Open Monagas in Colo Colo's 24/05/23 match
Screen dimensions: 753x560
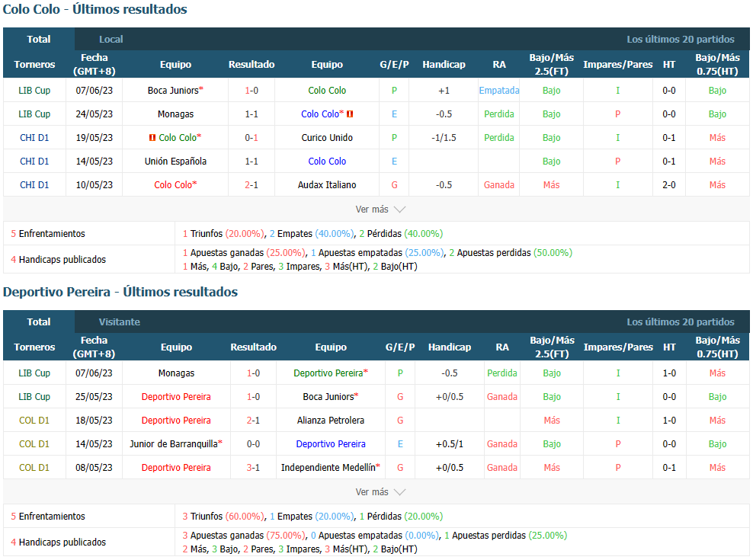(176, 114)
